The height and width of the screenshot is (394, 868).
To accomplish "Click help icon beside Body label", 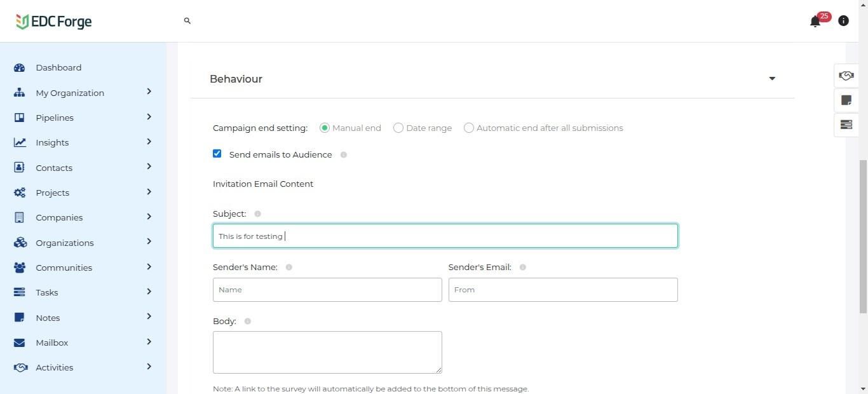I will tap(248, 322).
